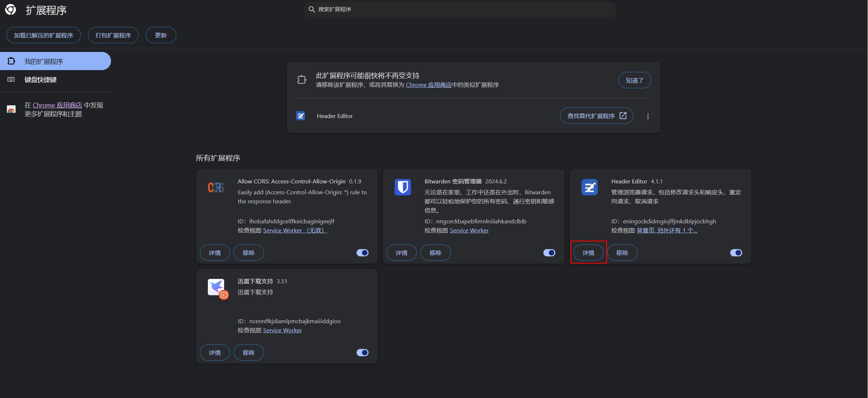The height and width of the screenshot is (398, 868).
Task: Click the 更新 button
Action: pos(161,35)
